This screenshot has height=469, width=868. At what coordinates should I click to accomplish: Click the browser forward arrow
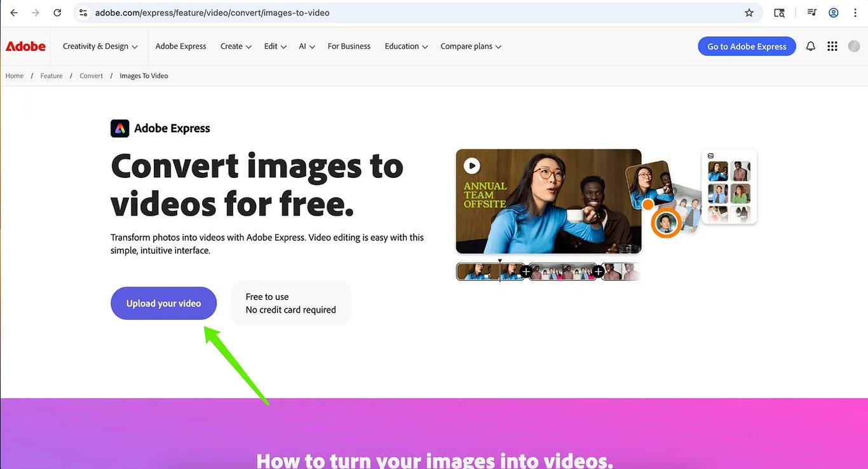pyautogui.click(x=36, y=13)
